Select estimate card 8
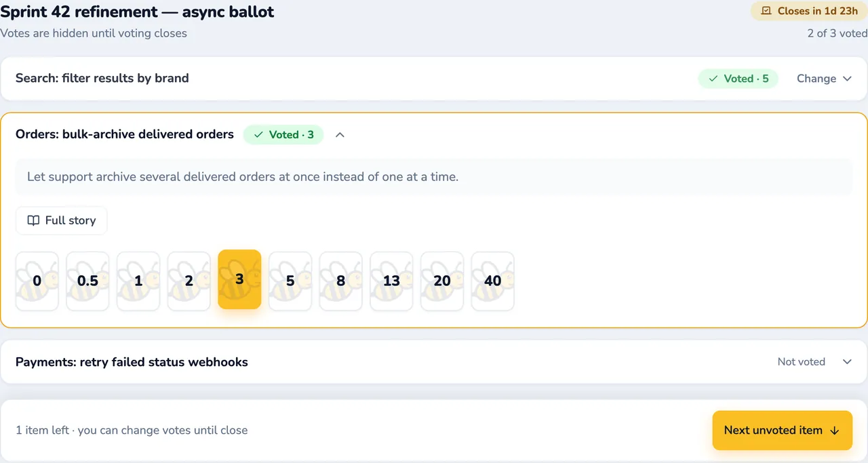Viewport: 868px width, 463px height. (341, 281)
